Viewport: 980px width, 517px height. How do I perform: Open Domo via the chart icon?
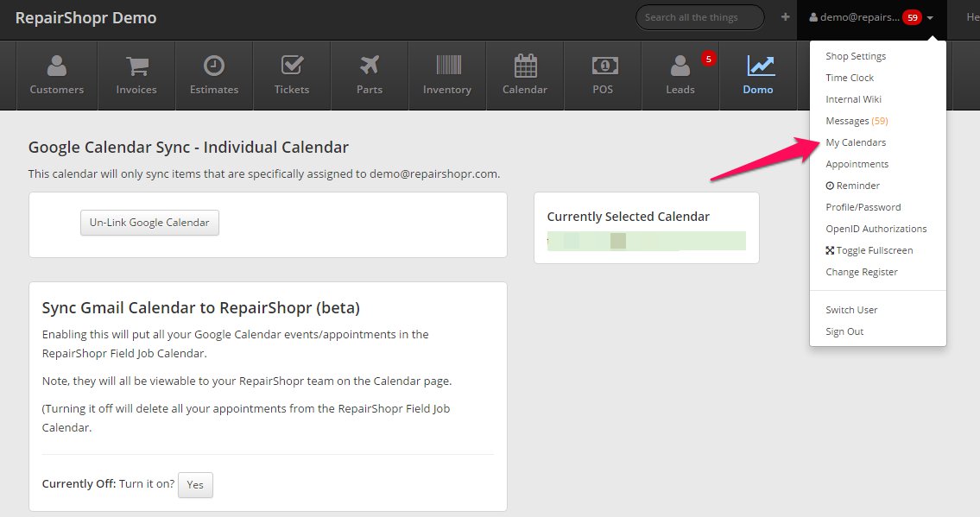(x=761, y=66)
